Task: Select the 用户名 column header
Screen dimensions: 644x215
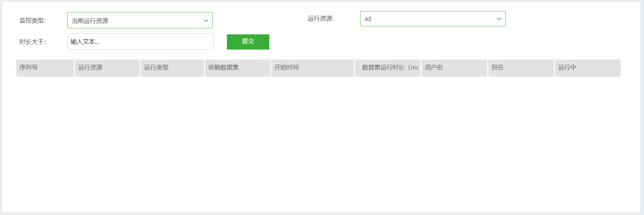Action: click(x=454, y=68)
